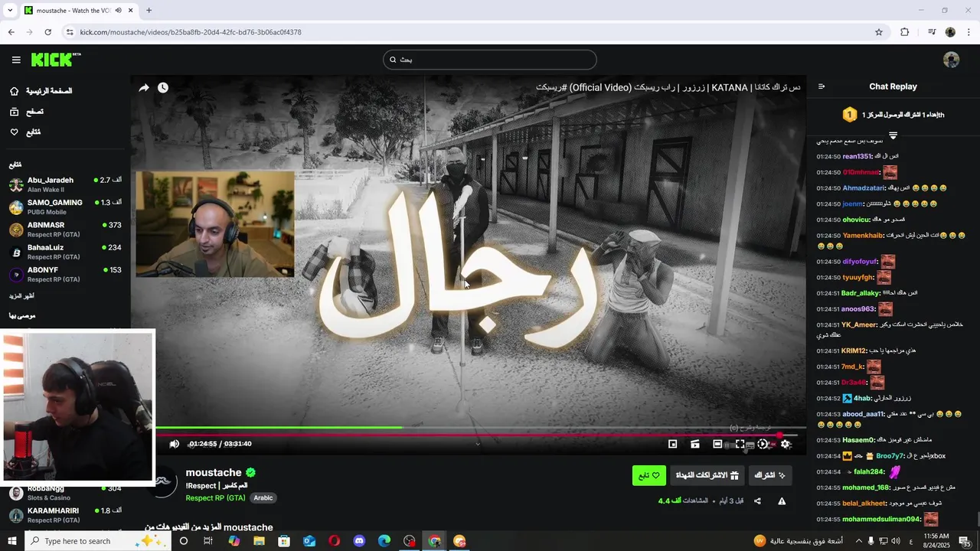Open Task View on the taskbar
The height and width of the screenshot is (551, 980).
click(x=207, y=541)
